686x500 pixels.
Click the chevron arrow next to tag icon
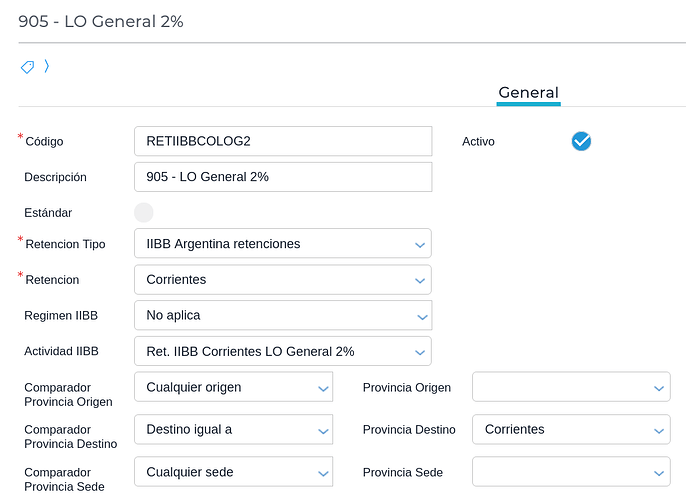[x=46, y=67]
